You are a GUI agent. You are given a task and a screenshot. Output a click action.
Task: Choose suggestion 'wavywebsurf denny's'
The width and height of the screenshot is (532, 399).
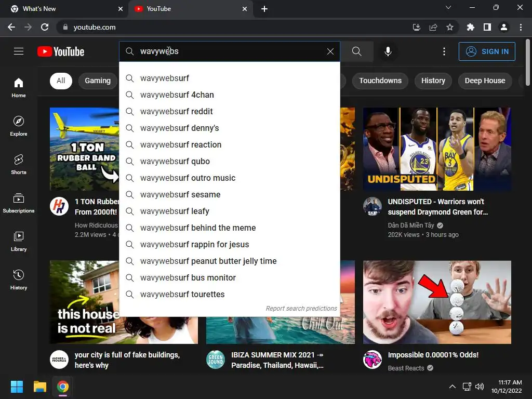point(230,128)
